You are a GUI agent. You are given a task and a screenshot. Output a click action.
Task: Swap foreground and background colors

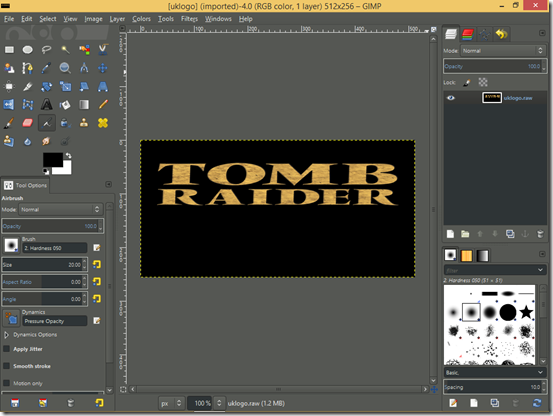pos(68,155)
